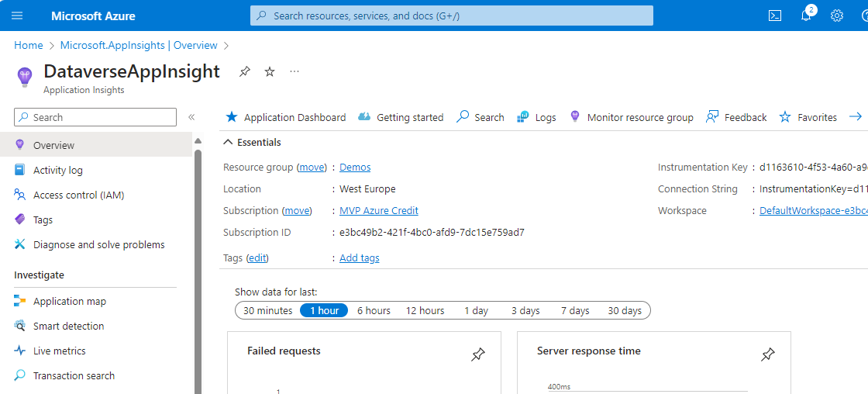
Task: Pin the Failed requests chart
Action: (478, 354)
